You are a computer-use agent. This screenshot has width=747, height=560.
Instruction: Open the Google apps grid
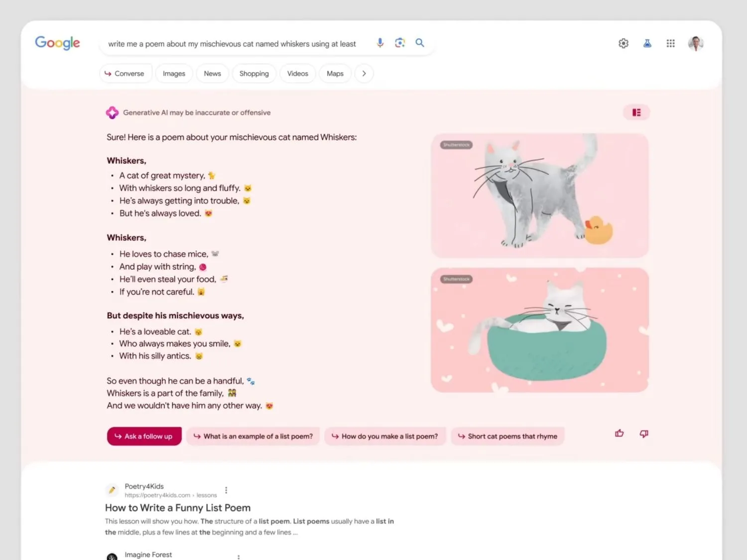tap(671, 44)
